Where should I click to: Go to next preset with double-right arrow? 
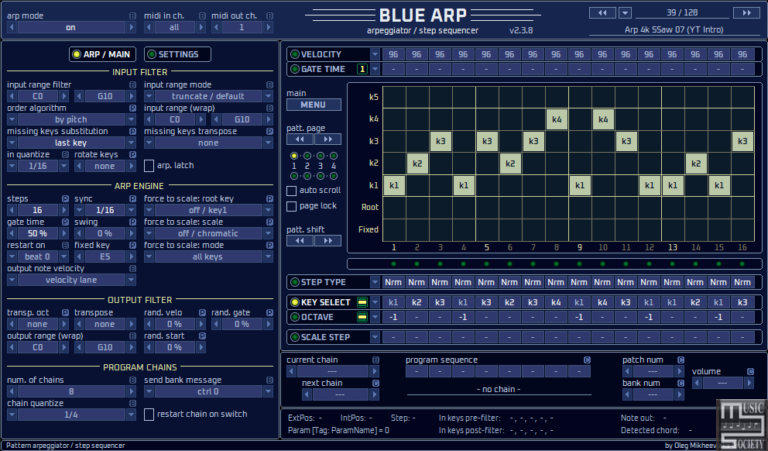[x=746, y=13]
